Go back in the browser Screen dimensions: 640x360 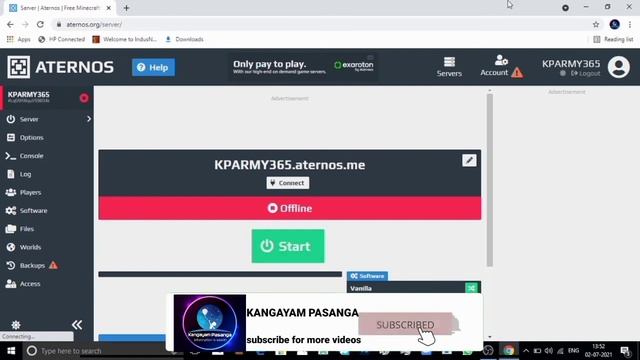(x=10, y=24)
